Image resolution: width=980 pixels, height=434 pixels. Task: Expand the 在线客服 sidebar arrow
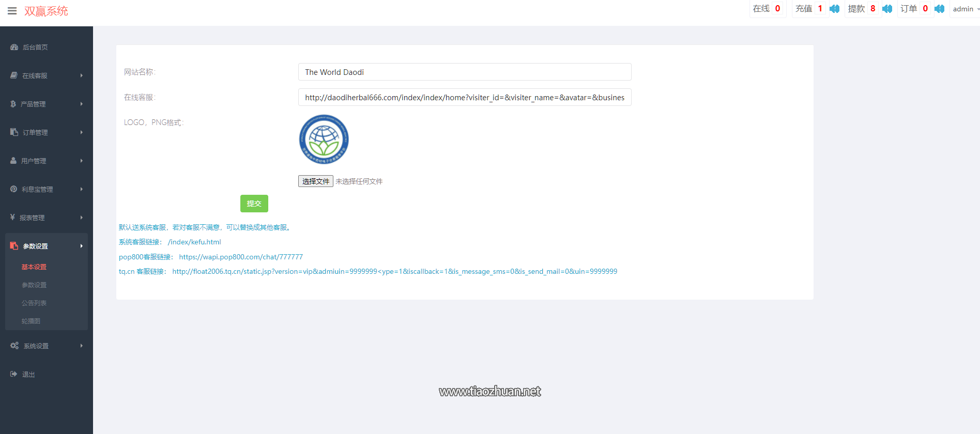click(x=81, y=75)
